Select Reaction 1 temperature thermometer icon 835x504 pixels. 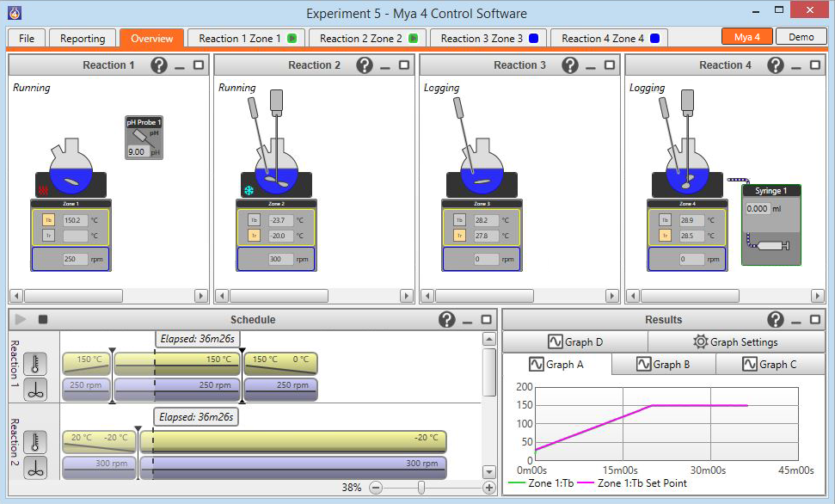point(35,364)
